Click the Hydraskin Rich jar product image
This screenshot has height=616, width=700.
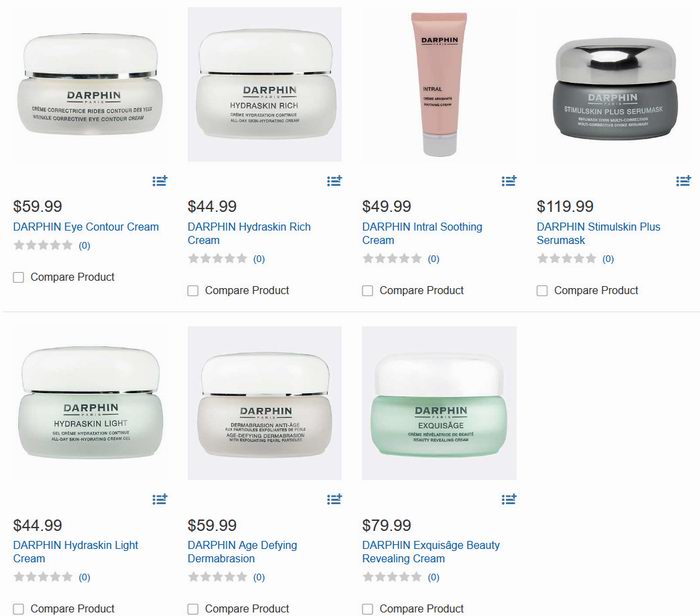265,84
